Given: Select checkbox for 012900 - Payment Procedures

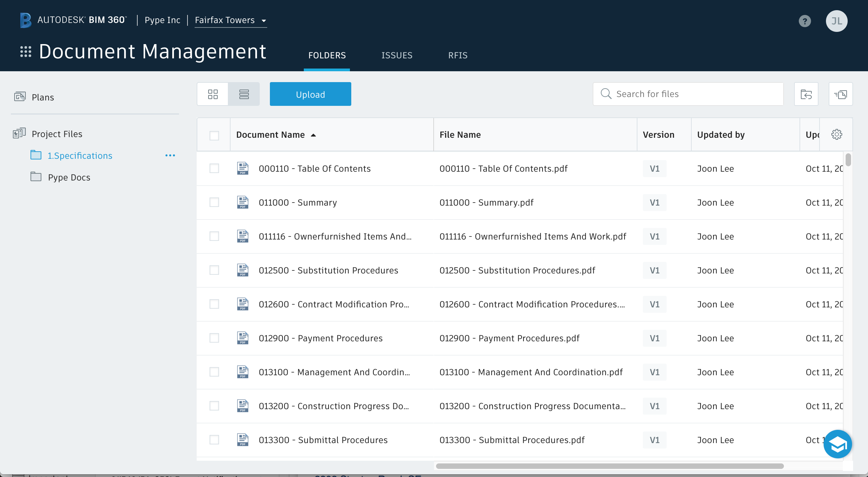Looking at the screenshot, I should [214, 338].
